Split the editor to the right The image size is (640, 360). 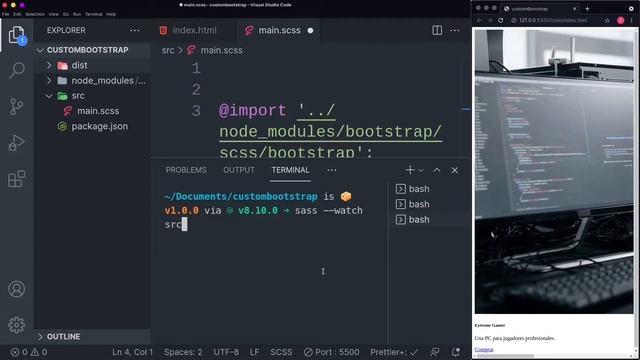(x=437, y=30)
